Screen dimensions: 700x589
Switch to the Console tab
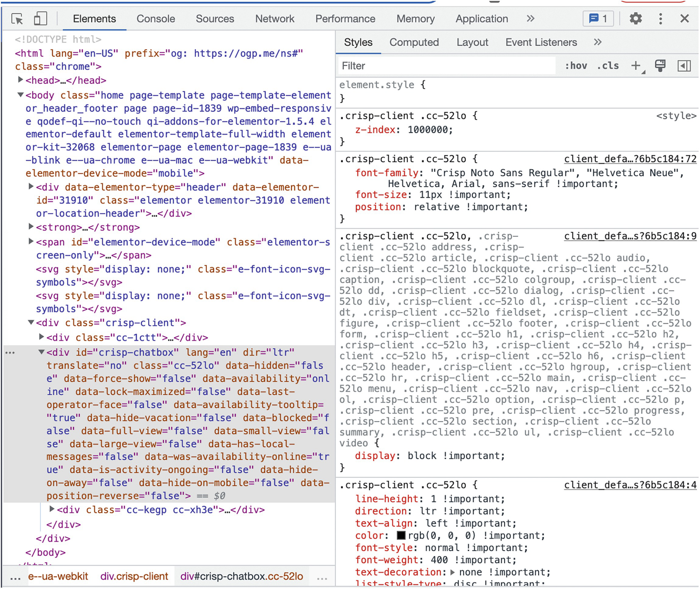click(155, 19)
